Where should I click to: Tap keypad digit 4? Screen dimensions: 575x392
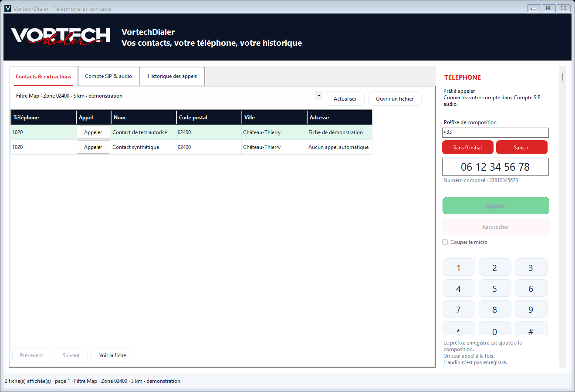pos(459,289)
